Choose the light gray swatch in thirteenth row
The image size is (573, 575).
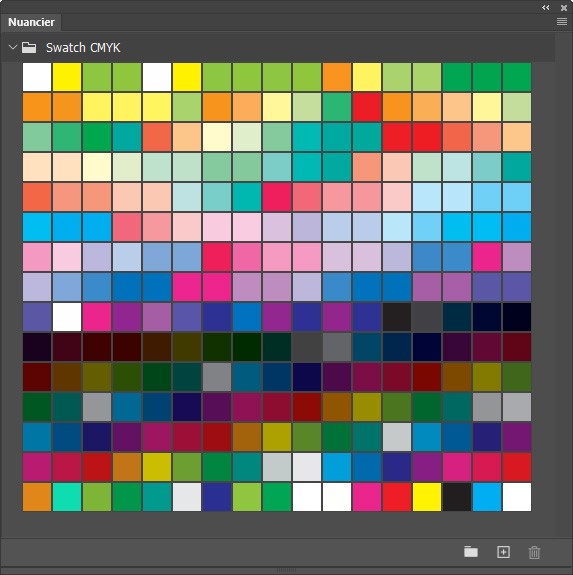coord(397,437)
